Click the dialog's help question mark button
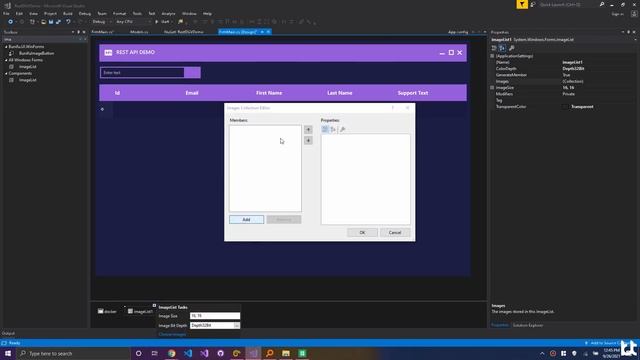Screen dimensions: 640x360 393,108
